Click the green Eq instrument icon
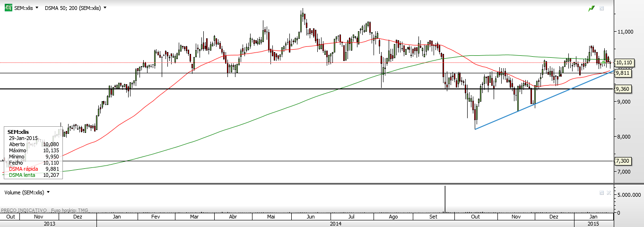This screenshot has width=644, height=227. tap(8, 8)
